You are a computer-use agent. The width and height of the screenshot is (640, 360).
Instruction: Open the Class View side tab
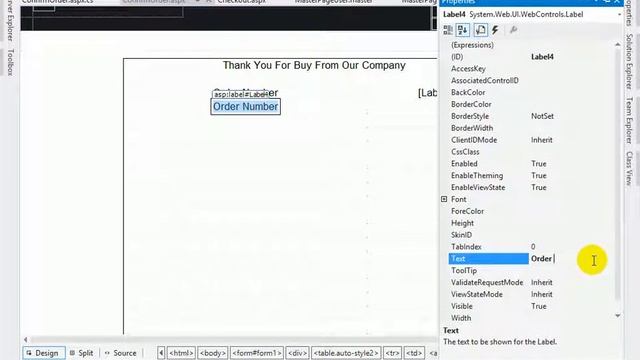tap(629, 168)
